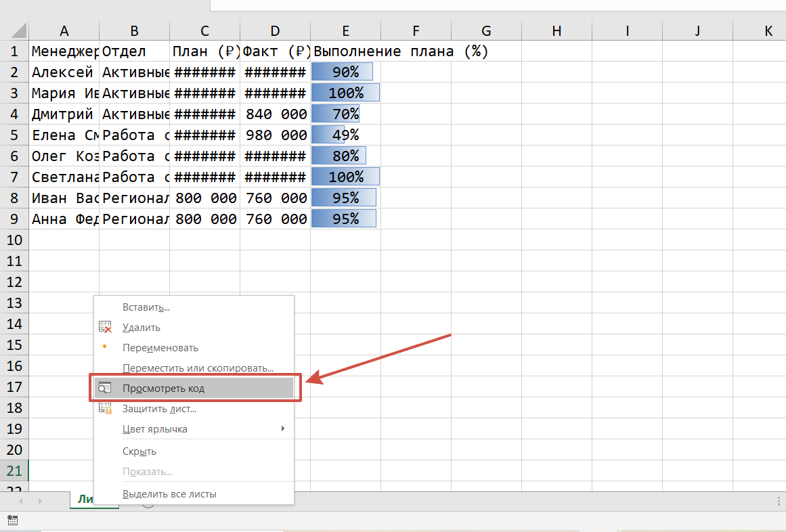Select column C header

pos(204,31)
